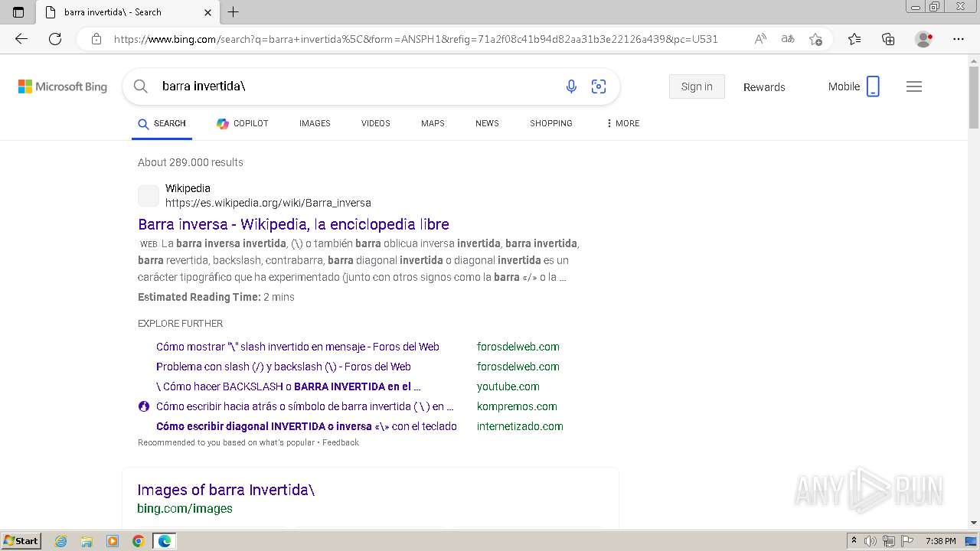The height and width of the screenshot is (551, 980).
Task: Open File Explorer from taskbar
Action: click(87, 541)
